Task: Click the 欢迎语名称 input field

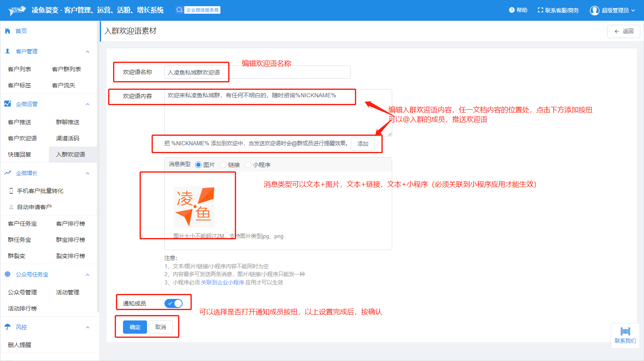Action: [x=257, y=72]
